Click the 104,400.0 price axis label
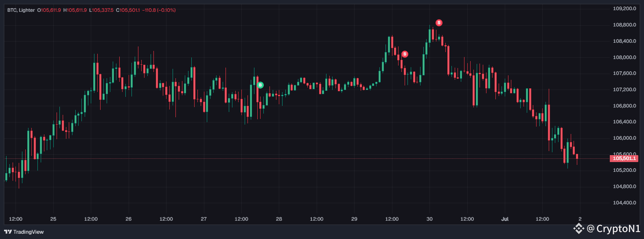This screenshot has height=239, width=644. (624, 203)
